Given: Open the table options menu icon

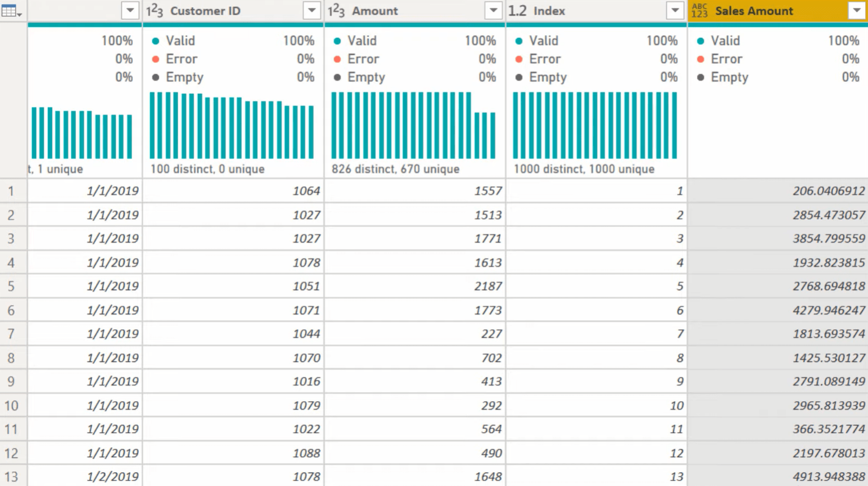Looking at the screenshot, I should [11, 11].
